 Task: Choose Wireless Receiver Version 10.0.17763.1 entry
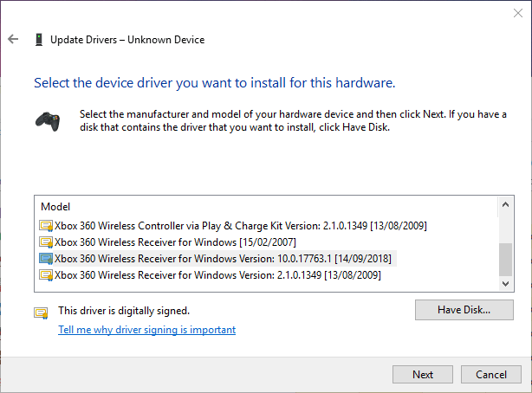coord(223,259)
